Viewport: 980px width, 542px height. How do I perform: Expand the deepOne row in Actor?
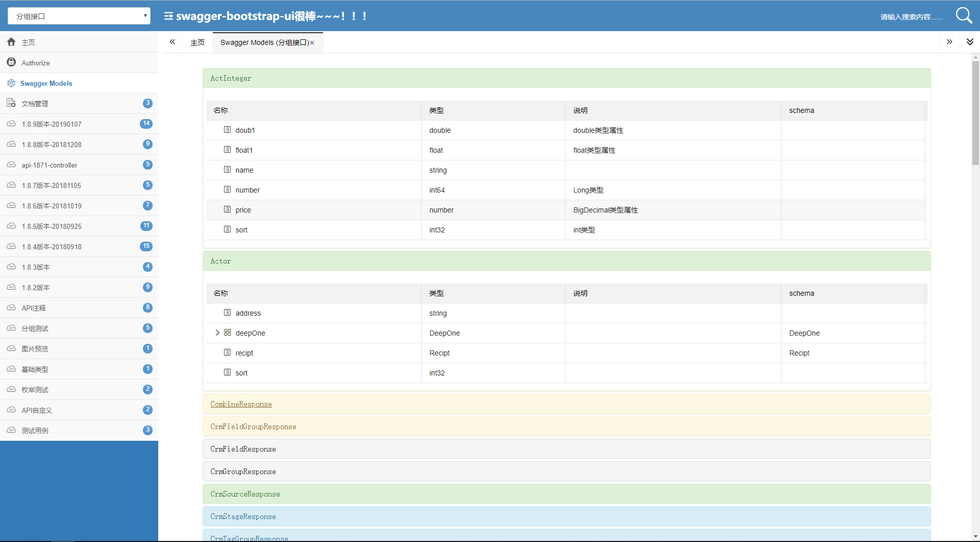[x=217, y=333]
